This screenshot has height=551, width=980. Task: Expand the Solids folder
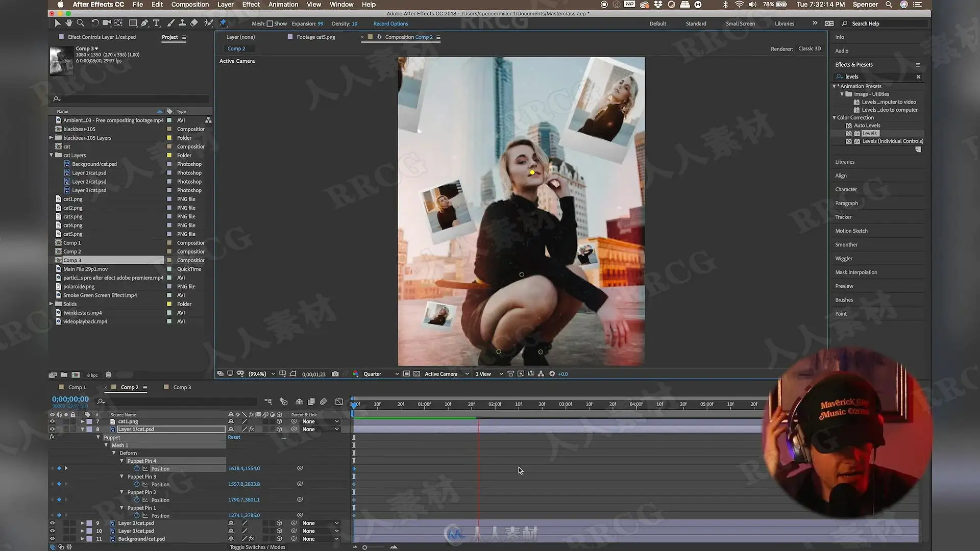click(x=51, y=304)
